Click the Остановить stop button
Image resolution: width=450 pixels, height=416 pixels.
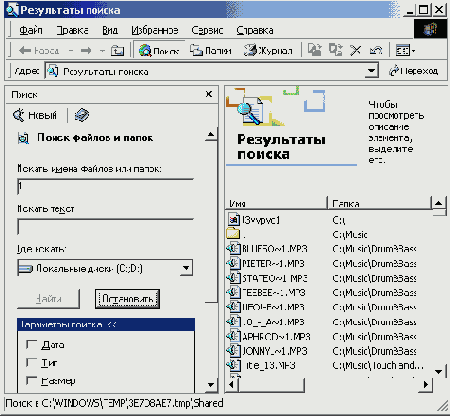click(x=127, y=299)
